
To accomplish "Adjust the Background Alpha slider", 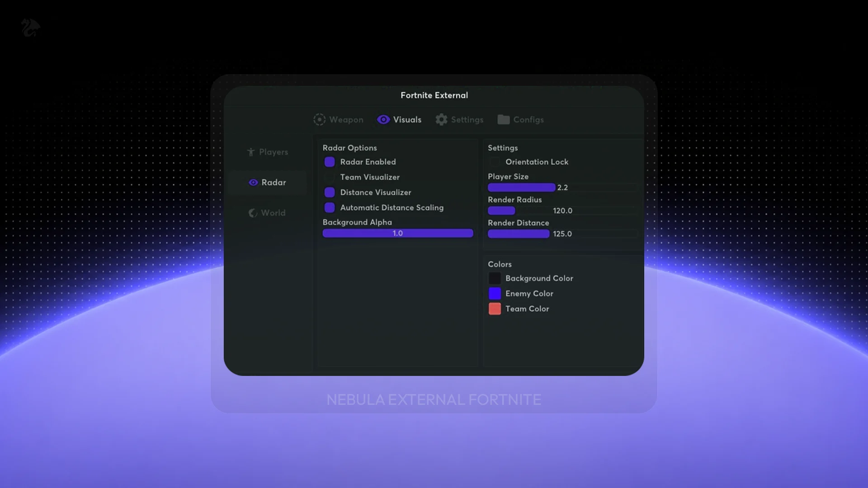I will tap(398, 233).
